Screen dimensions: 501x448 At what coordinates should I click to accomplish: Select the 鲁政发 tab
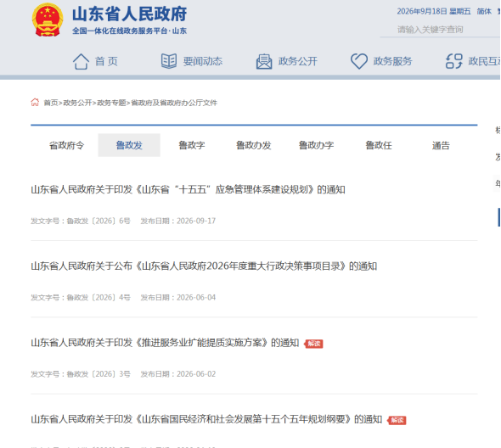click(x=129, y=145)
